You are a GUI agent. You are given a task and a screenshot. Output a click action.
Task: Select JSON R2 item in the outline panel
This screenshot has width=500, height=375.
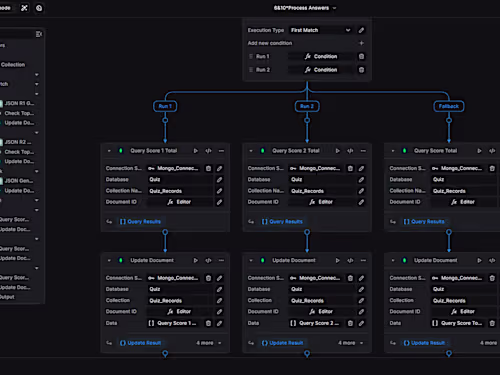pyautogui.click(x=18, y=142)
